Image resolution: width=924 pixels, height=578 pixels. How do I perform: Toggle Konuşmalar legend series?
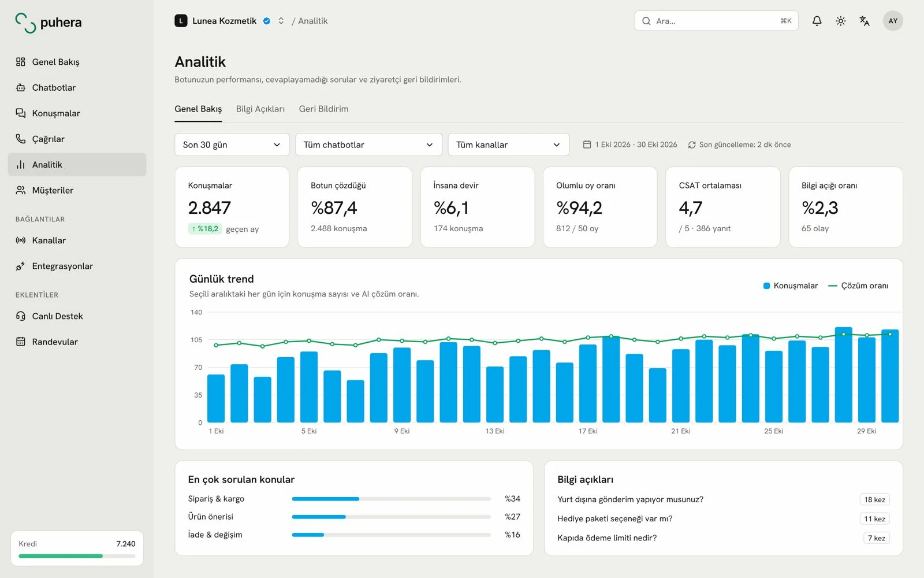pos(791,286)
